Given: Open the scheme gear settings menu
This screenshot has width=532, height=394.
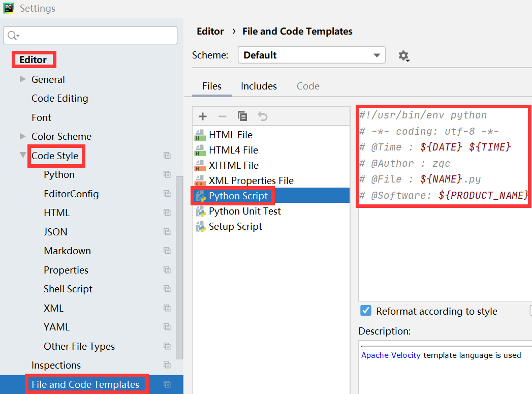Looking at the screenshot, I should (x=403, y=55).
